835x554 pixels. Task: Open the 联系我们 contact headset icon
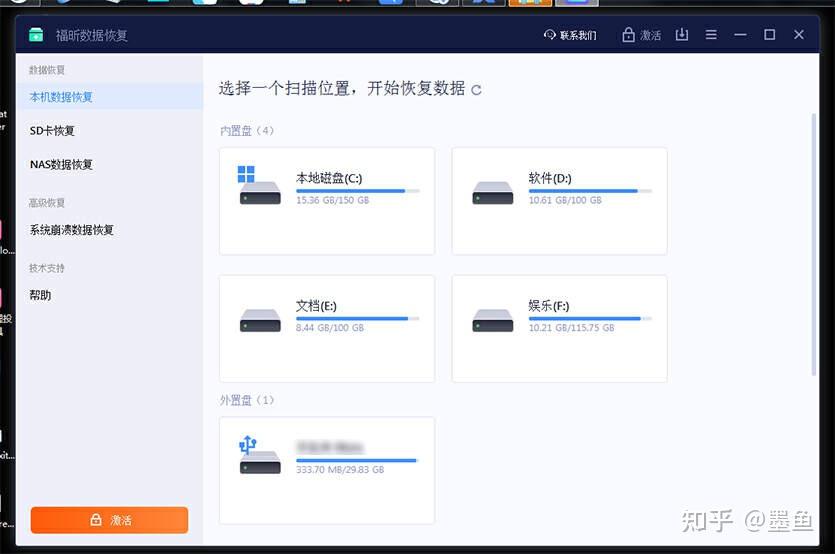pyautogui.click(x=550, y=35)
